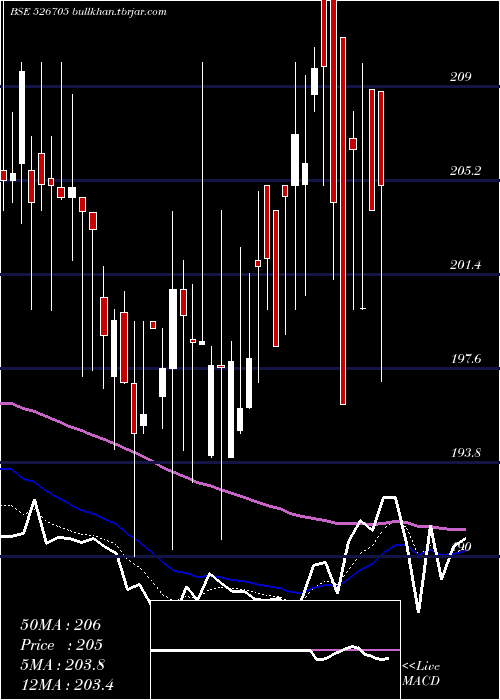
Task: Click the 12MA : 203.4 readout
Action: [67, 684]
